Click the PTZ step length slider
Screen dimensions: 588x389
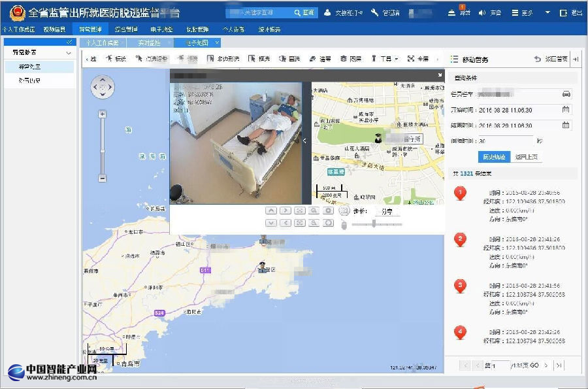tap(374, 224)
